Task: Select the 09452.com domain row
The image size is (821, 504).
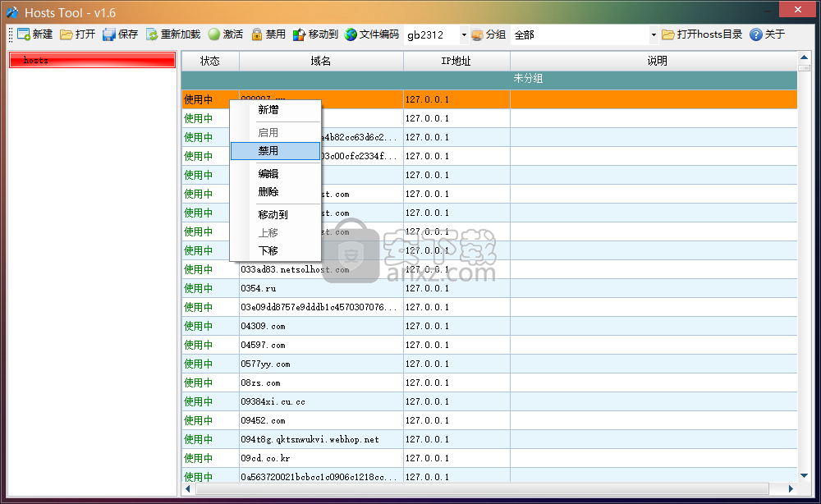Action: [489, 420]
